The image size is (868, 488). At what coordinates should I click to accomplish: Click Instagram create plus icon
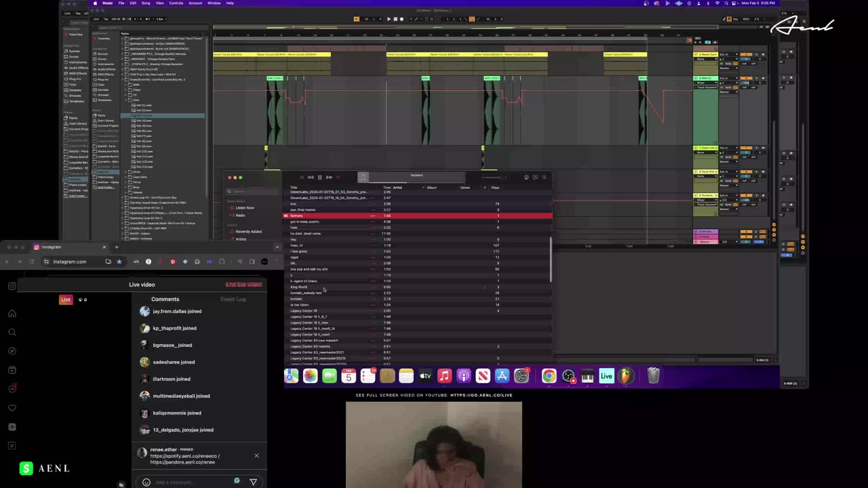coord(12,427)
